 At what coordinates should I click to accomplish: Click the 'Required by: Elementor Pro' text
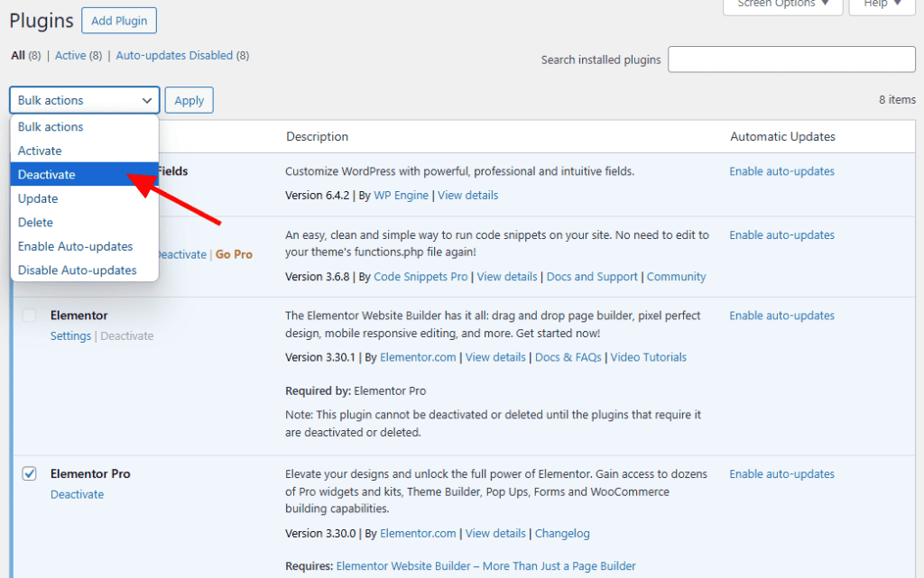356,390
